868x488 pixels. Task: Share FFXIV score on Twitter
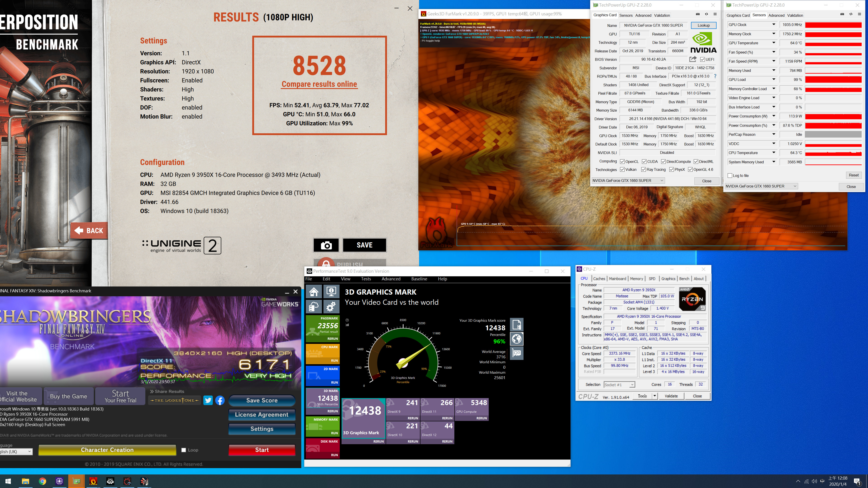point(208,400)
